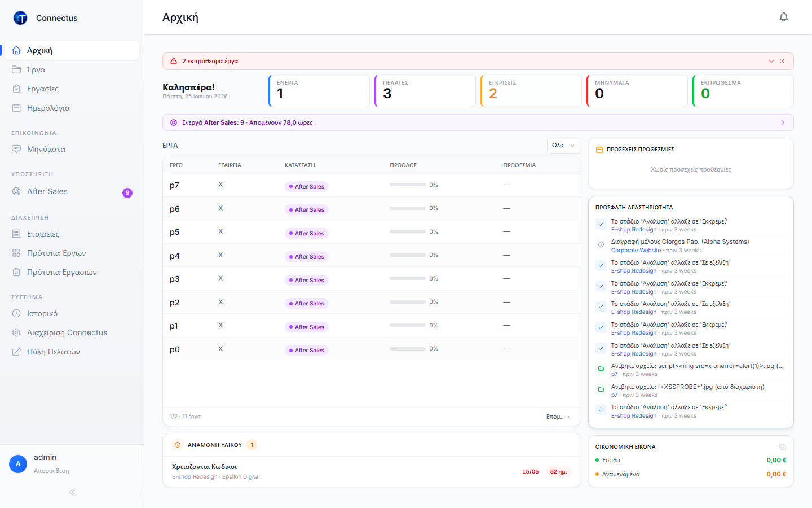Open the ΕΓΚΡΙΣΕΙΣ stat card
This screenshot has height=508, width=812.
(x=531, y=91)
